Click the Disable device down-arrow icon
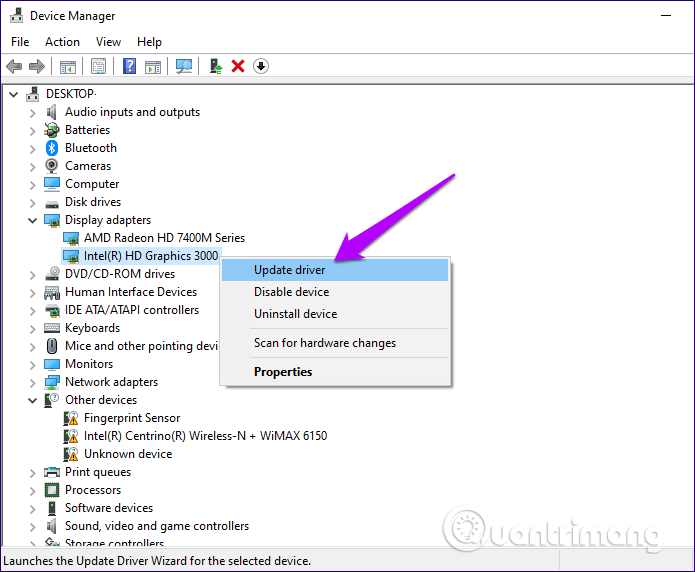695x572 pixels. point(261,67)
